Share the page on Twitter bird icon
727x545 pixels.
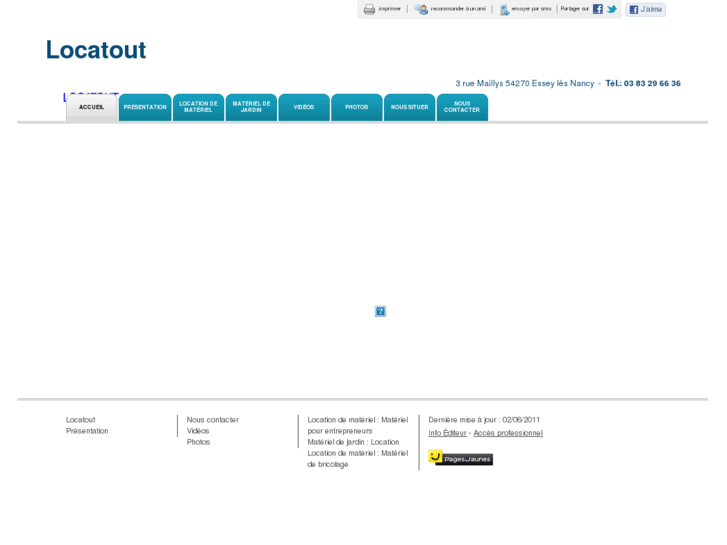(612, 9)
